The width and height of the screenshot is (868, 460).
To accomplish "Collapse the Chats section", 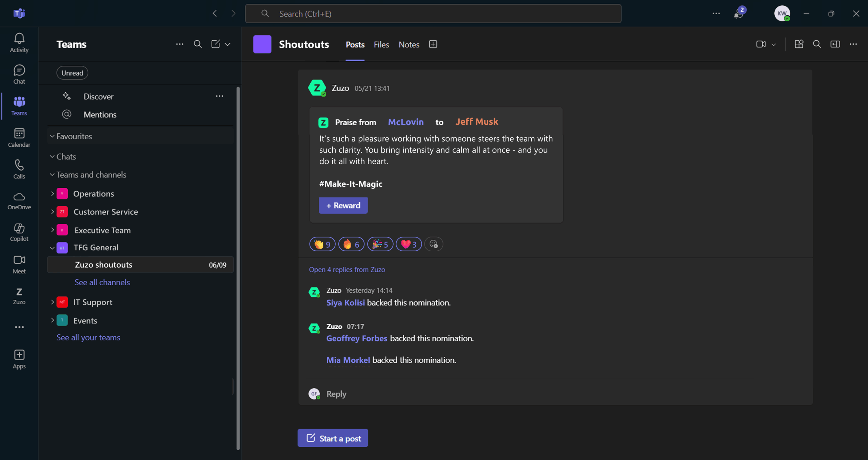I will (52, 156).
